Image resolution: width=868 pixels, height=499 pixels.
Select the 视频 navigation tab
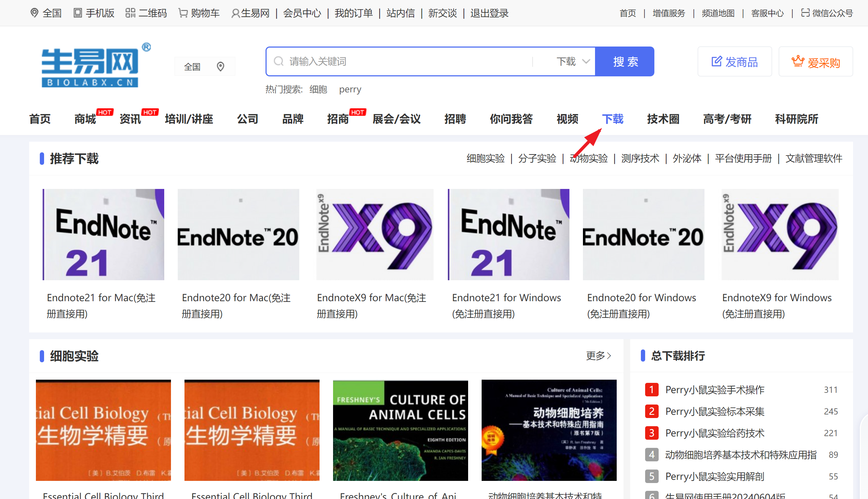click(x=567, y=119)
